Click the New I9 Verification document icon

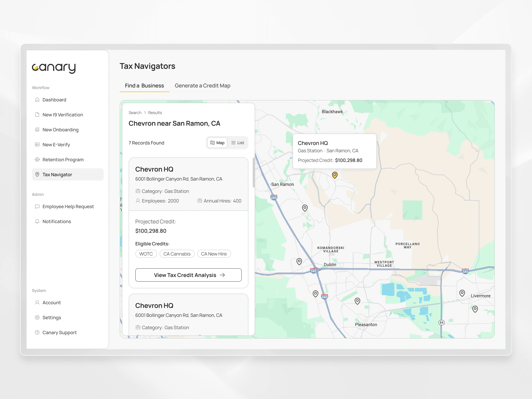(37, 115)
